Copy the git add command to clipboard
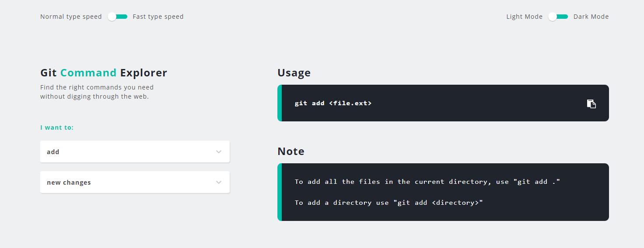The width and height of the screenshot is (644, 248). click(x=591, y=103)
